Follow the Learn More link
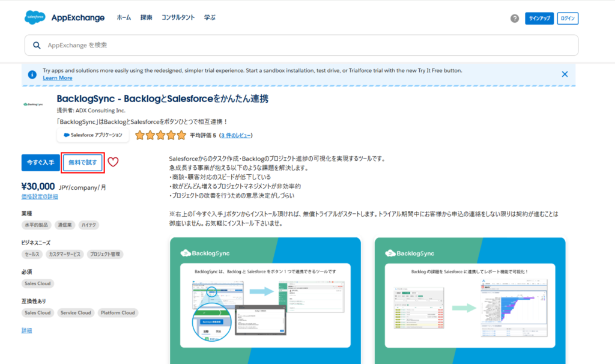Image resolution: width=615 pixels, height=364 pixels. [x=58, y=77]
